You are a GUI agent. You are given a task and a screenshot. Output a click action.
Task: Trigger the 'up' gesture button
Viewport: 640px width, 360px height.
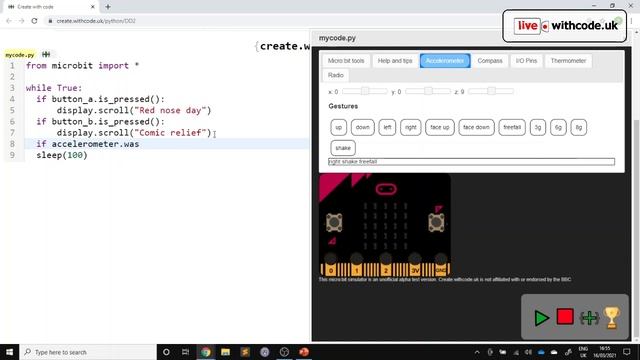338,127
